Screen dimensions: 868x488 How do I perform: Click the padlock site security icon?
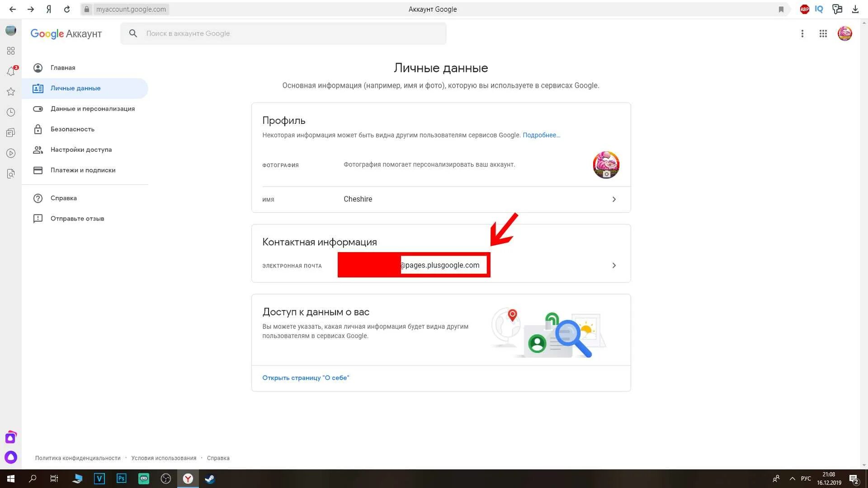tap(87, 9)
